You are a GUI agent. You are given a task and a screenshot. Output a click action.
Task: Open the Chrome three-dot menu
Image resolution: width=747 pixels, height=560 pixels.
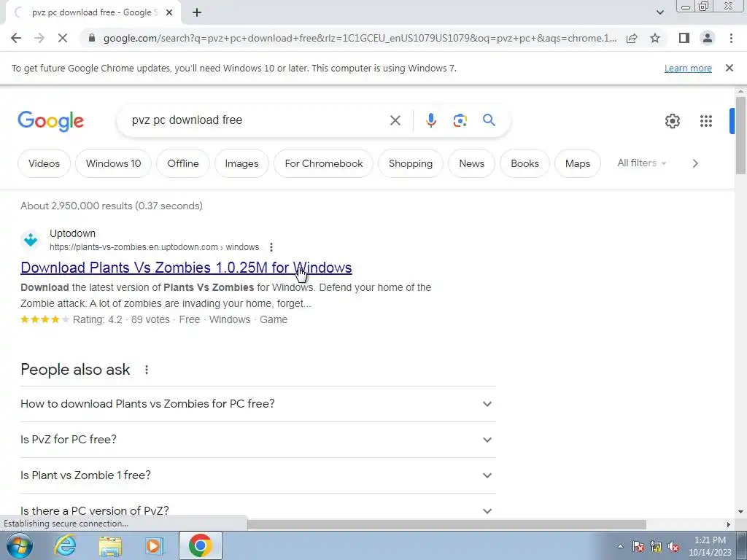pyautogui.click(x=731, y=38)
